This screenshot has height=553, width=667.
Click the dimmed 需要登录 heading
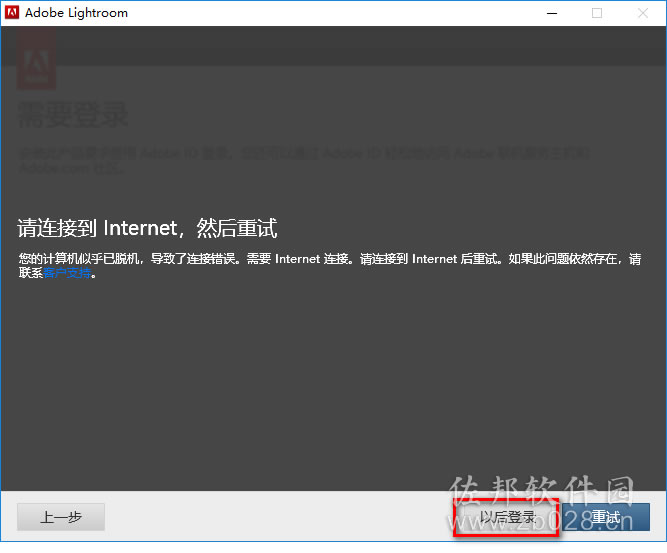click(x=73, y=114)
